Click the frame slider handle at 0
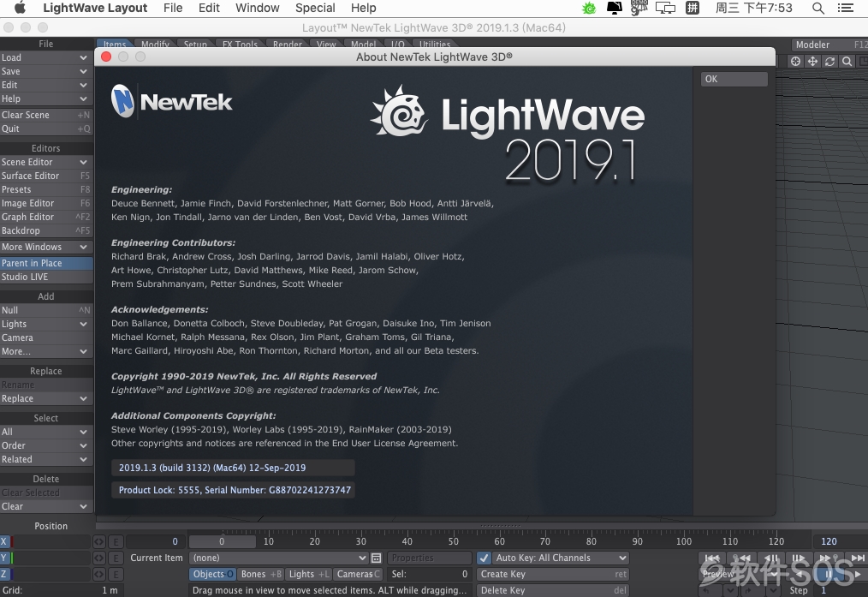The image size is (868, 597). point(222,541)
